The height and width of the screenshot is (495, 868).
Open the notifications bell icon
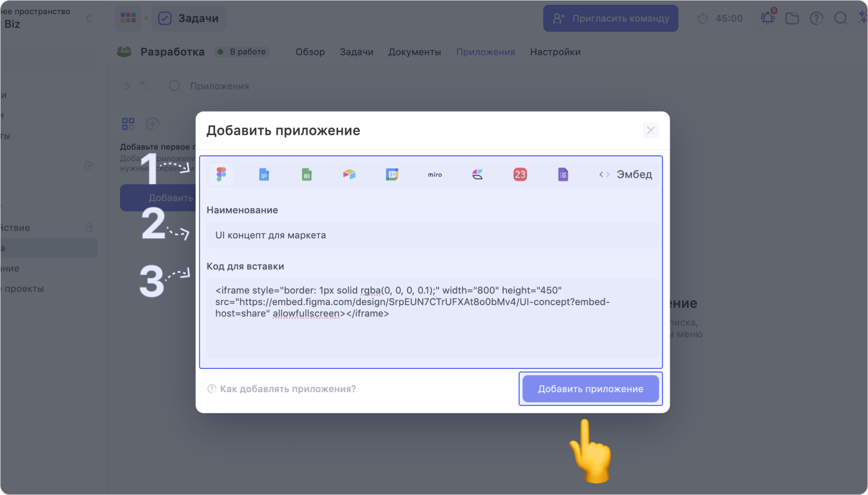767,19
